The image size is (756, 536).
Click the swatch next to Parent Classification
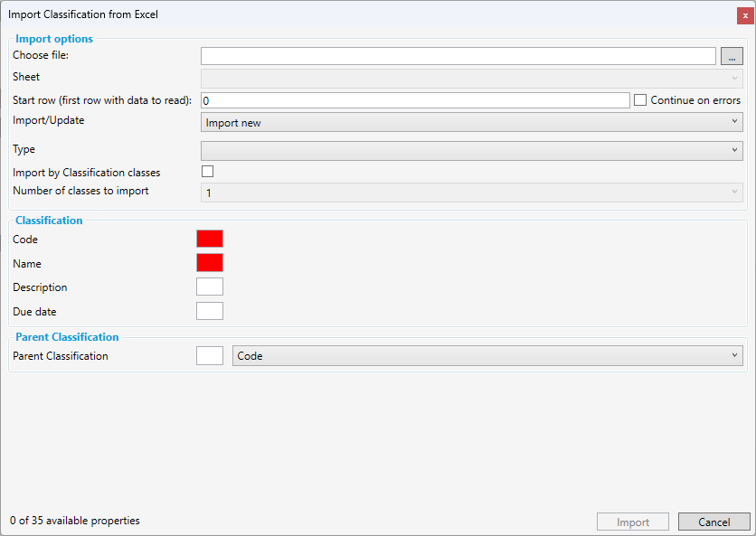point(209,355)
